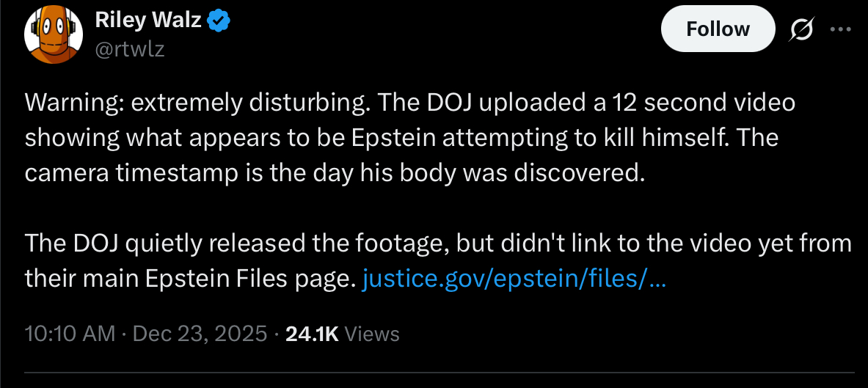Click the Riley Walz display name
The image size is (868, 388).
tap(148, 21)
